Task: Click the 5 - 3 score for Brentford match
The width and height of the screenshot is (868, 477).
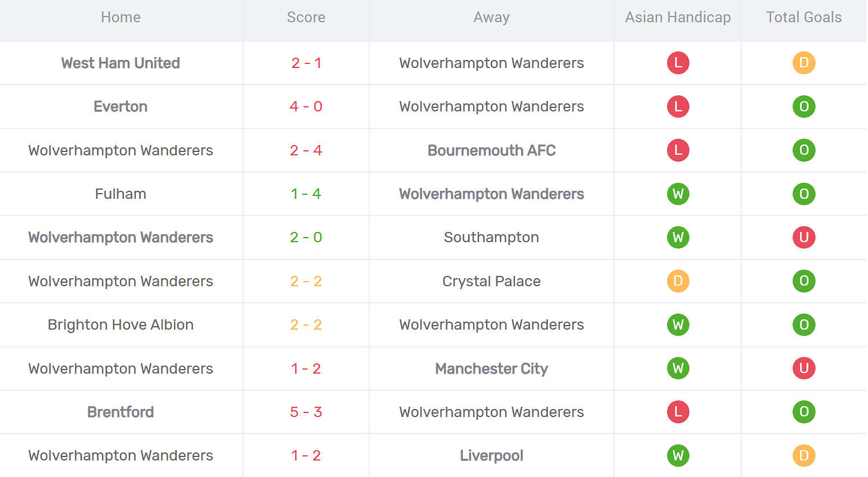Action: click(x=306, y=412)
